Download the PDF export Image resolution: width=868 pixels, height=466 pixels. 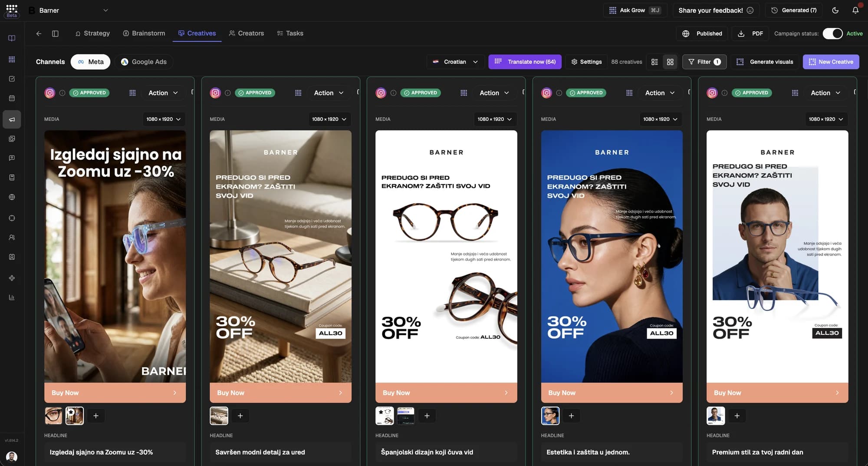(750, 33)
